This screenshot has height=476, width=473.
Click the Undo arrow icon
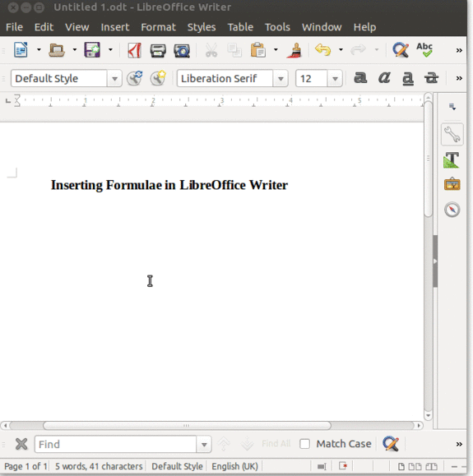click(323, 50)
